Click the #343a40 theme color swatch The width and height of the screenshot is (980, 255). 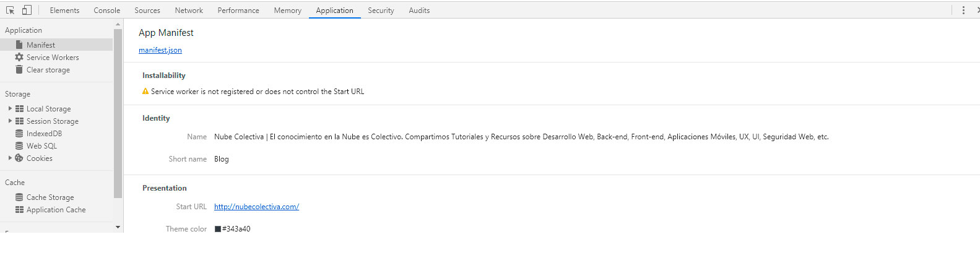pos(218,229)
